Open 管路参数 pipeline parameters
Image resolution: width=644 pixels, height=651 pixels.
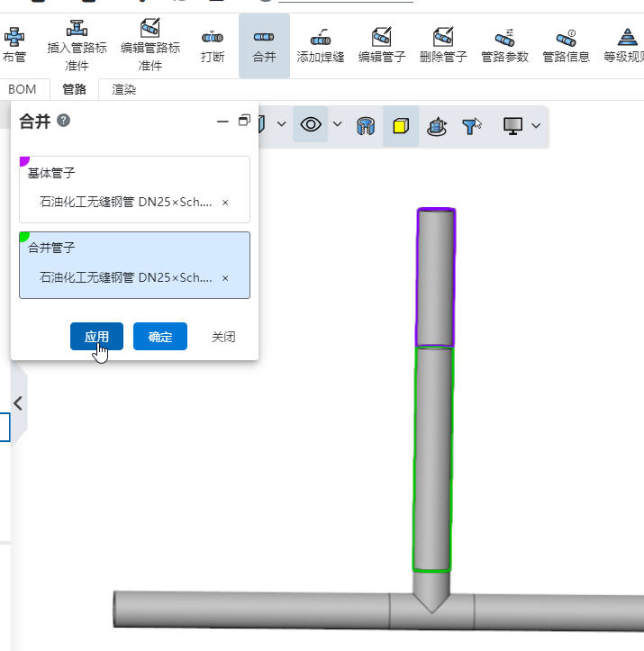504,46
